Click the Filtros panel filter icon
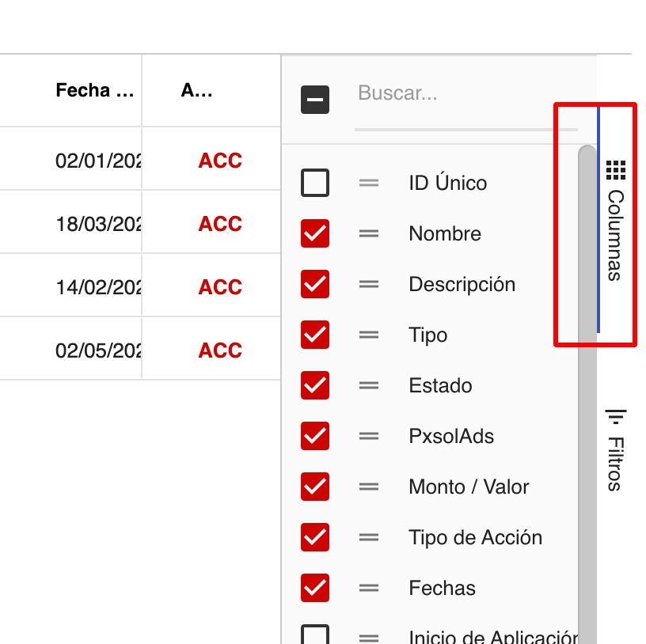Screen dimensions: 646x644 click(x=616, y=415)
